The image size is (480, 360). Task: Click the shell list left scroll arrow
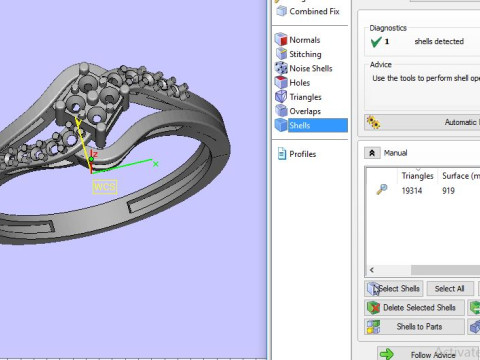372,270
